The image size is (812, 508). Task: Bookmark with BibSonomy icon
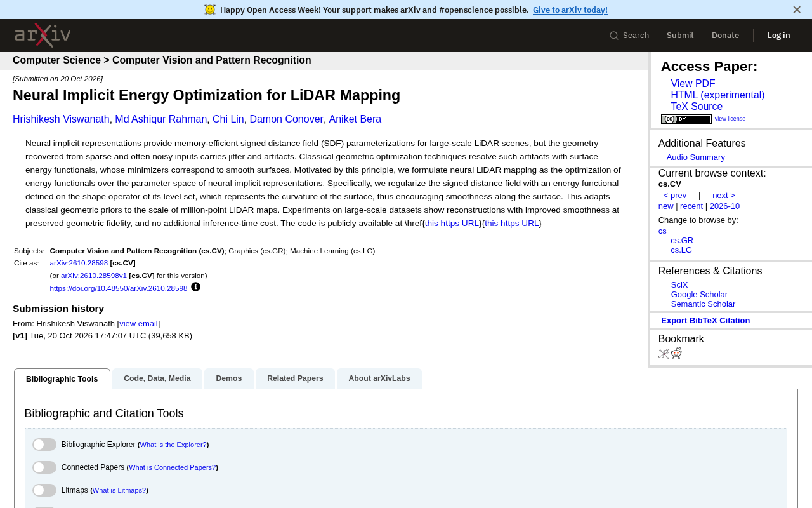664,354
